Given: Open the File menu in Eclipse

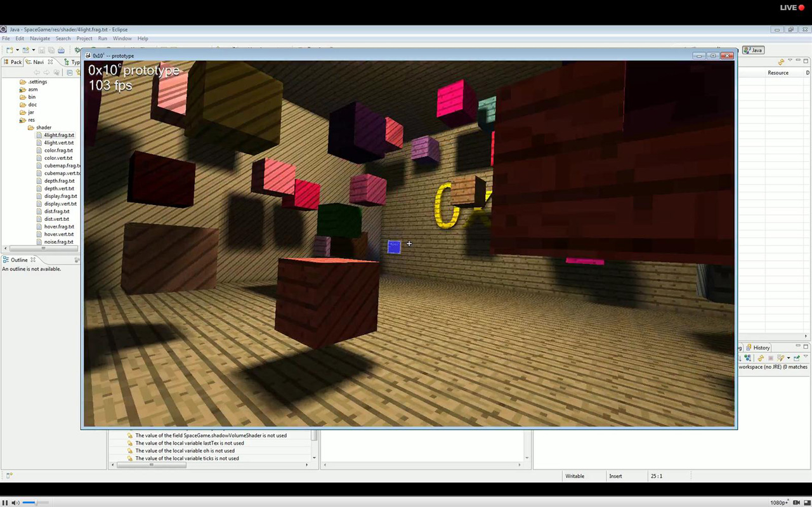Looking at the screenshot, I should 6,39.
